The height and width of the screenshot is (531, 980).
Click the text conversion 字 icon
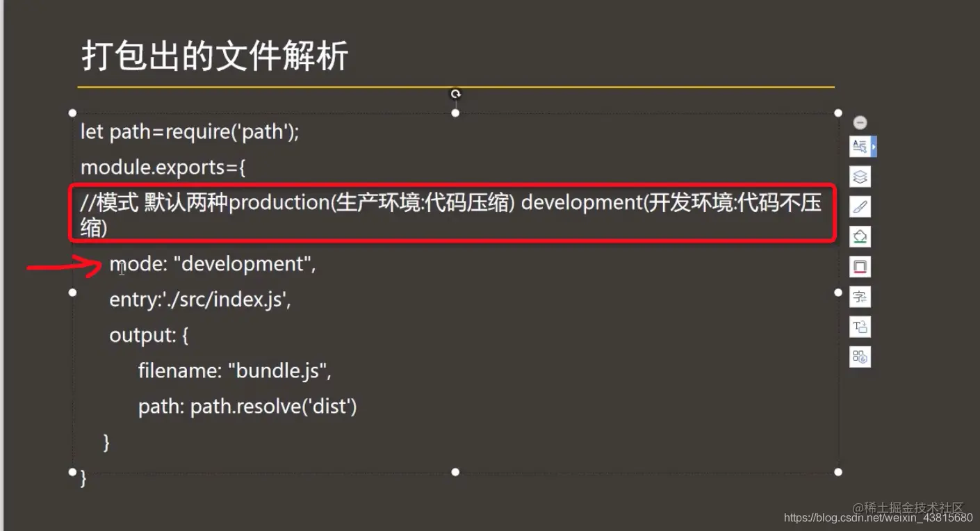point(860,297)
